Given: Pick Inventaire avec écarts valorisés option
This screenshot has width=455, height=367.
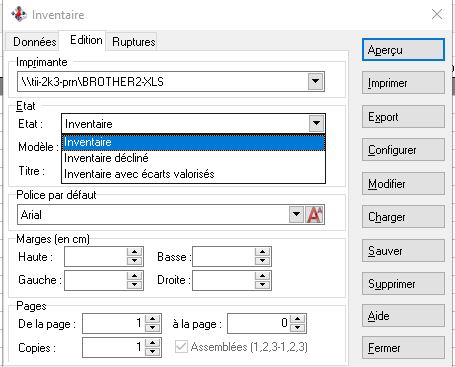Looking at the screenshot, I should coord(193,174).
